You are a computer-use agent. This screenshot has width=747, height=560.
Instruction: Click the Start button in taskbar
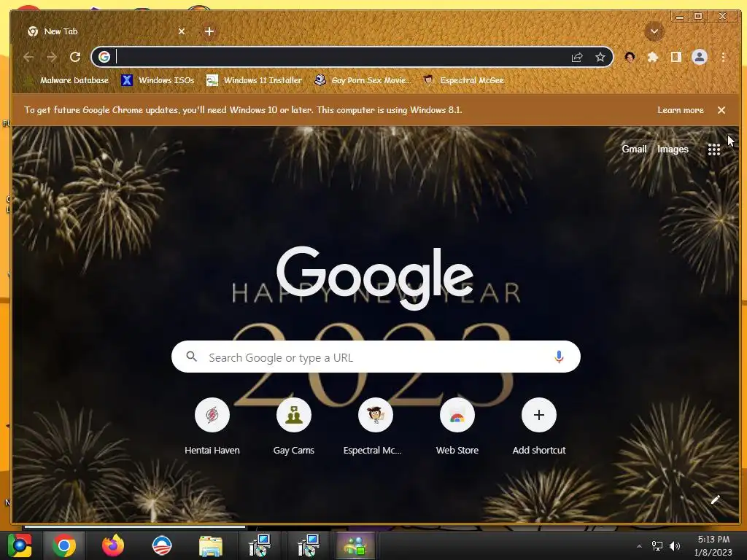(20, 545)
